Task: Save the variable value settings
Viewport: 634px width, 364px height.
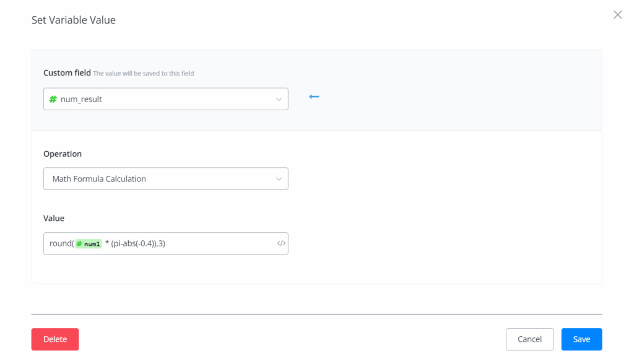Action: (581, 339)
